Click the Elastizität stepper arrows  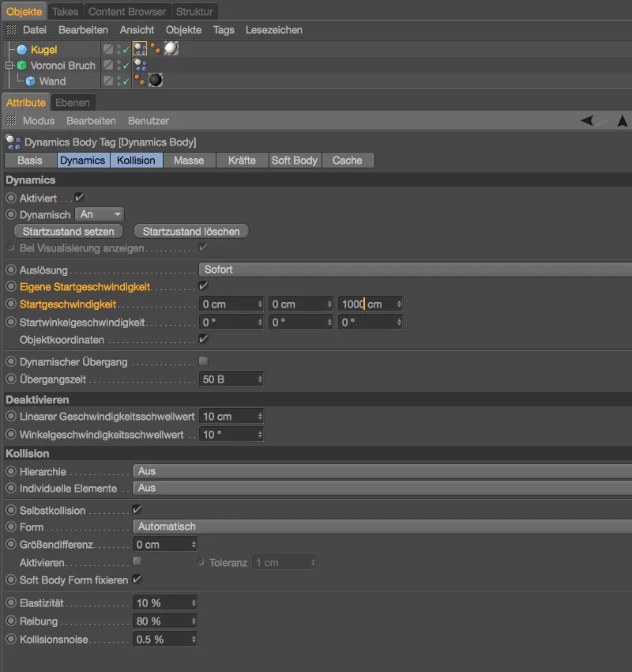pos(192,603)
